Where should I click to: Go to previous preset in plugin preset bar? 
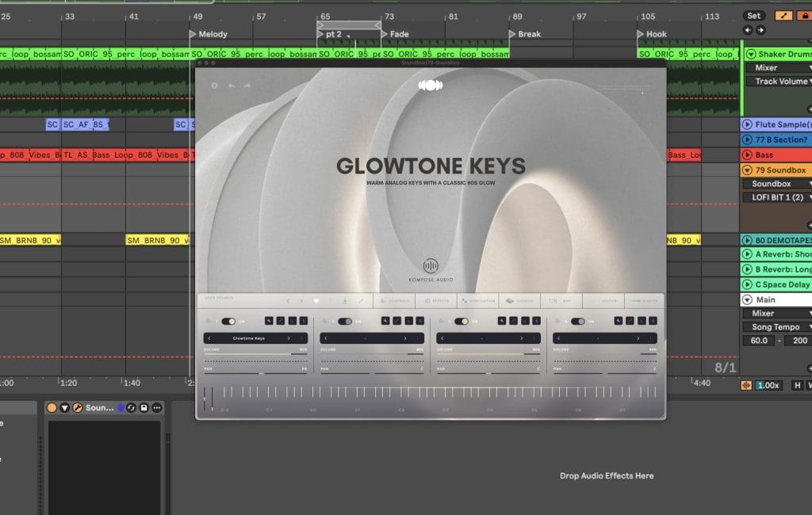tap(288, 301)
